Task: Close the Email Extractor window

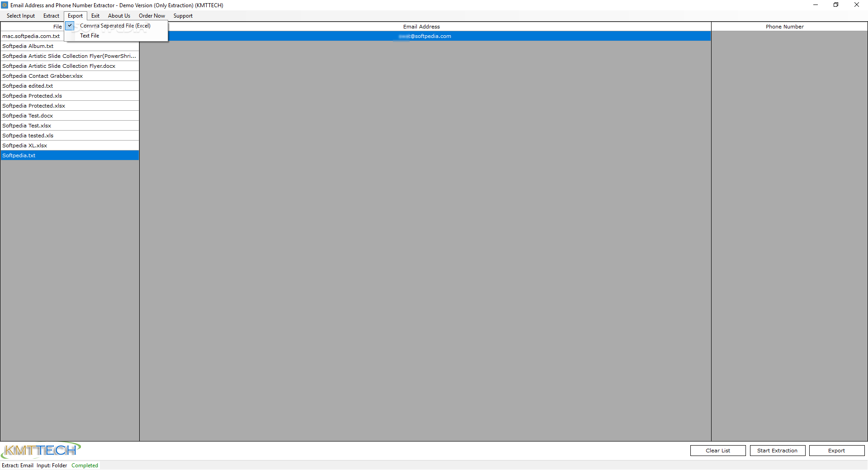Action: click(857, 5)
